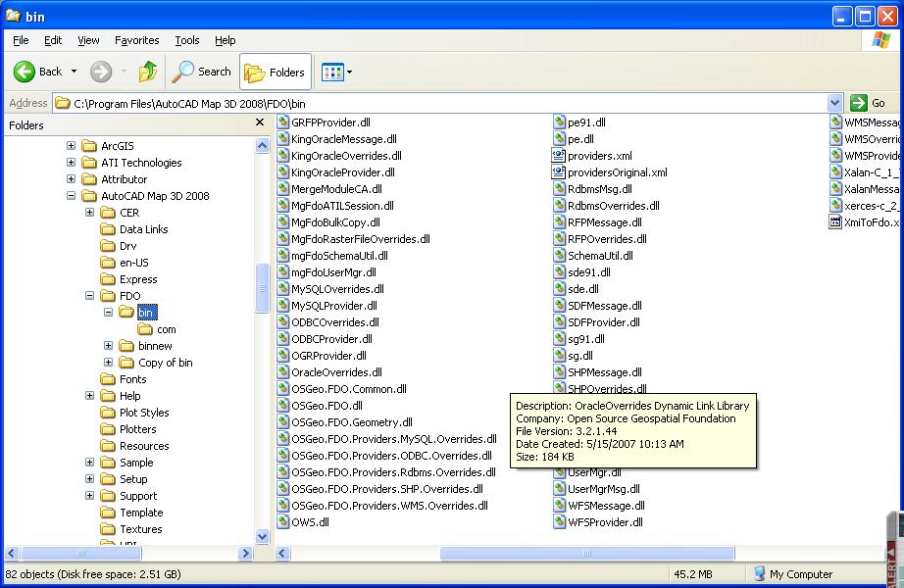Click folder tree scroll-right arrow

point(246,554)
